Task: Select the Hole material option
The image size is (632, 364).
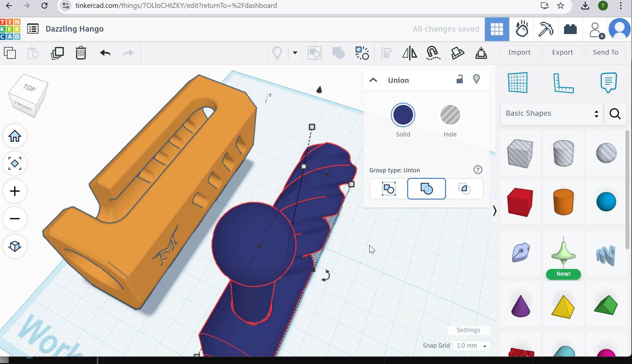Action: (x=450, y=115)
